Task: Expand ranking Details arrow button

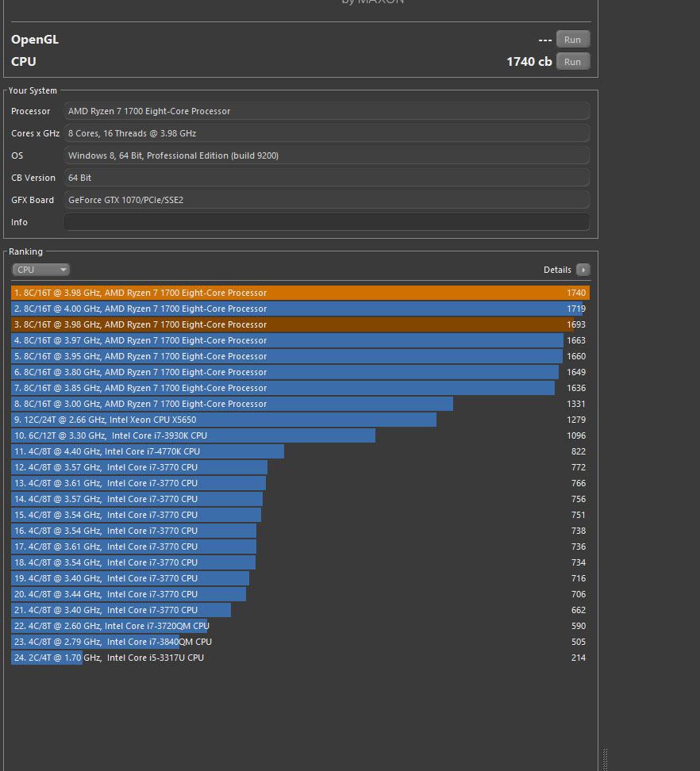Action: click(x=583, y=270)
